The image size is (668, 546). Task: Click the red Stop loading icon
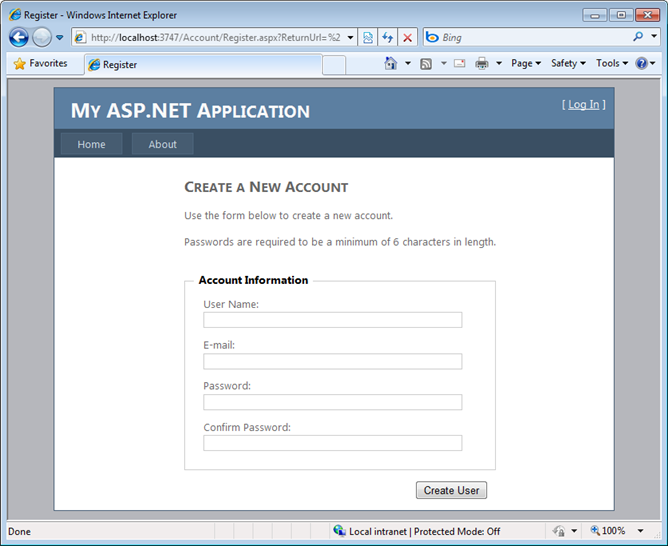pyautogui.click(x=407, y=37)
